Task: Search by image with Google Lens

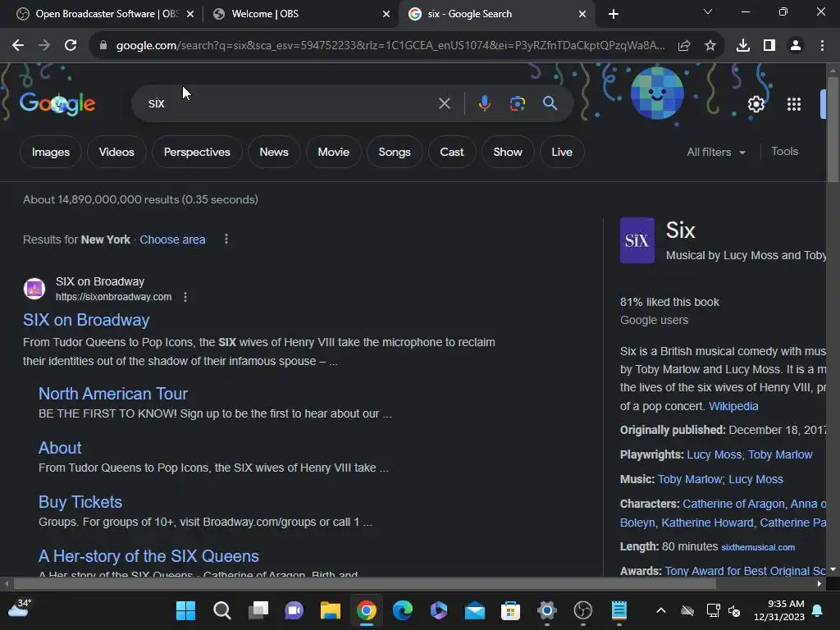Action: click(517, 103)
